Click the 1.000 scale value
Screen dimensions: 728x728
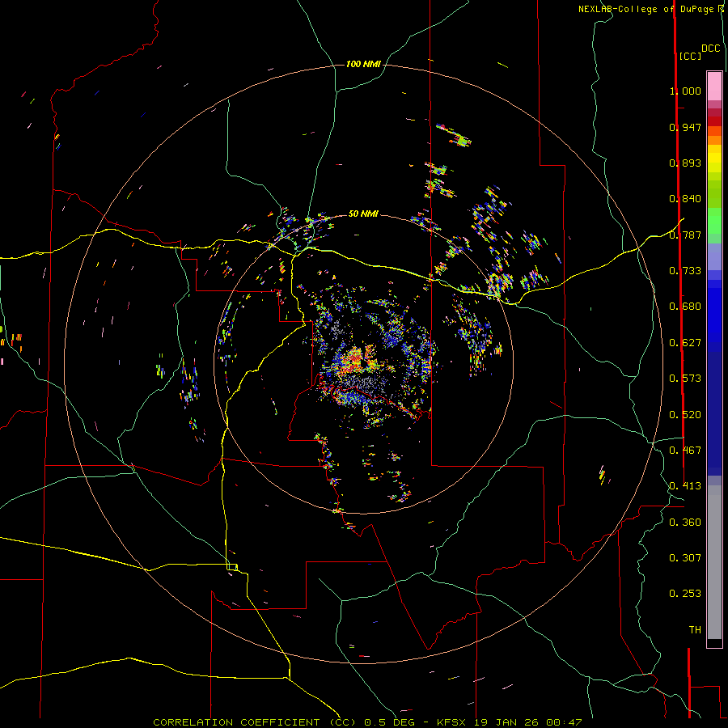point(685,91)
